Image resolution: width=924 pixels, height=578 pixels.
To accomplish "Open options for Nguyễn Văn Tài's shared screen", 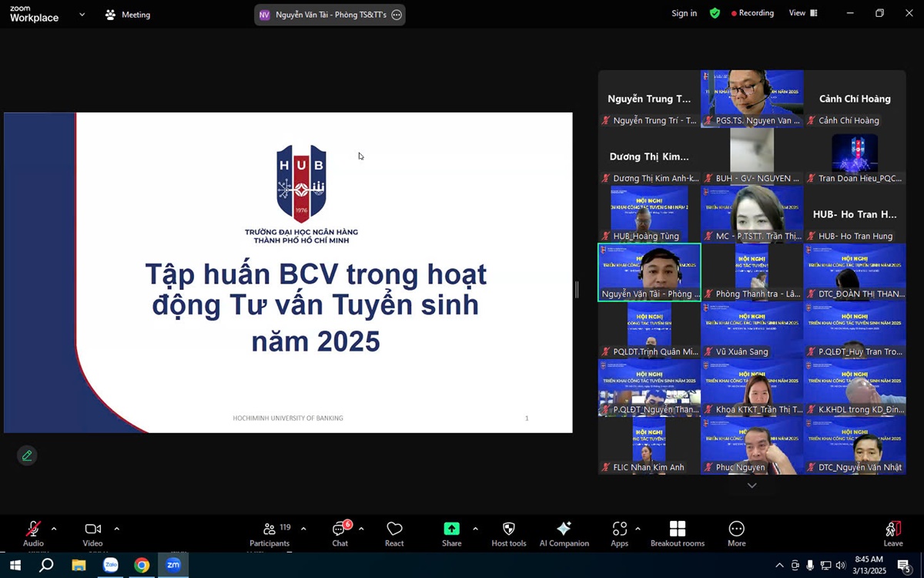I will 397,15.
